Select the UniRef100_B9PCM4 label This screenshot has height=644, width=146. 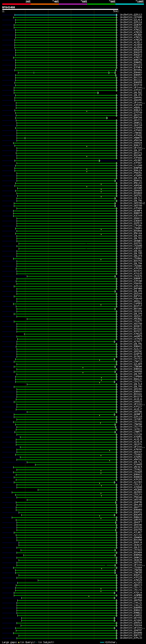click(131, 118)
